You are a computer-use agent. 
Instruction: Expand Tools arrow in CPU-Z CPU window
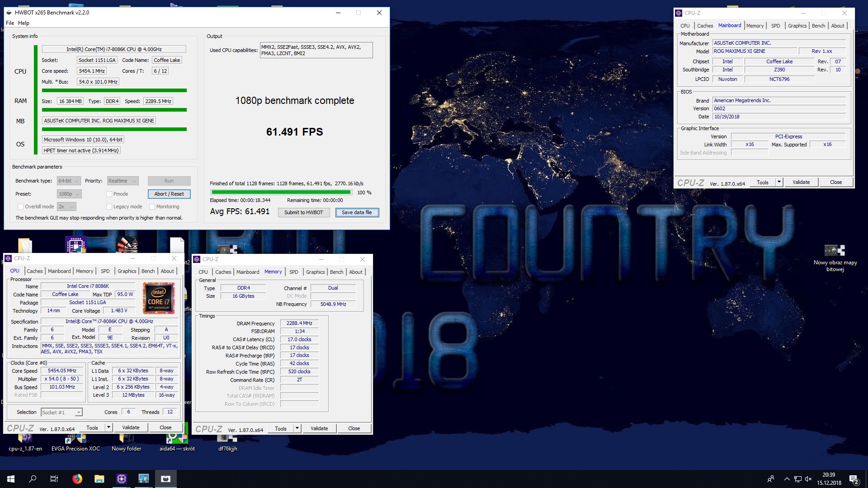coord(108,427)
